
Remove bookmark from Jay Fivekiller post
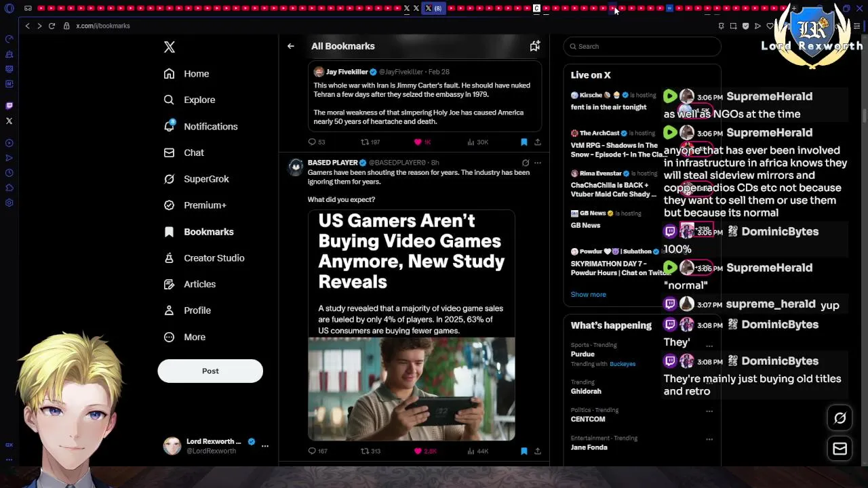524,142
